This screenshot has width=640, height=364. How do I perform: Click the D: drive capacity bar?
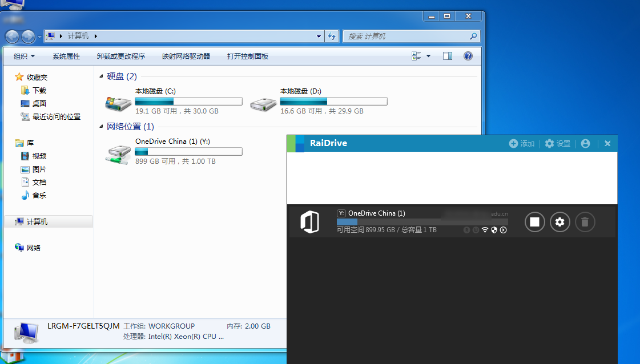333,101
